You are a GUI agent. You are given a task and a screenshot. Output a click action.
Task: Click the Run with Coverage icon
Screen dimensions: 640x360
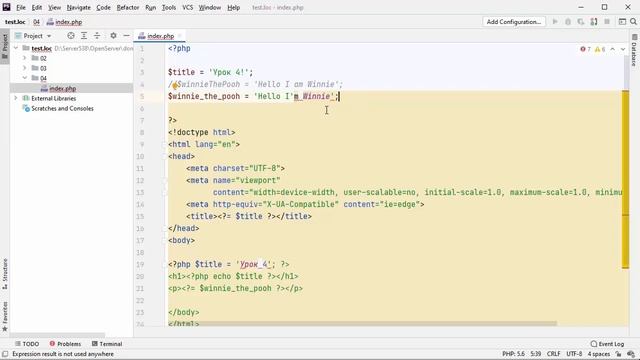(580, 22)
